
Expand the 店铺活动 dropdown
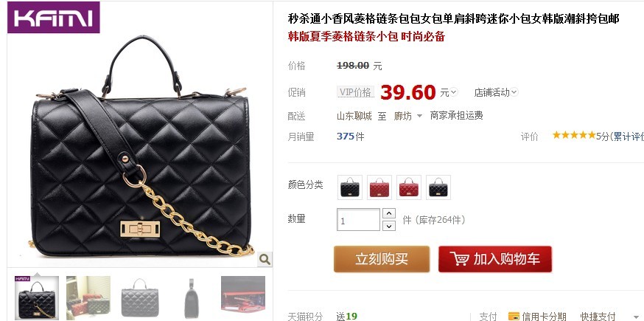(x=496, y=92)
